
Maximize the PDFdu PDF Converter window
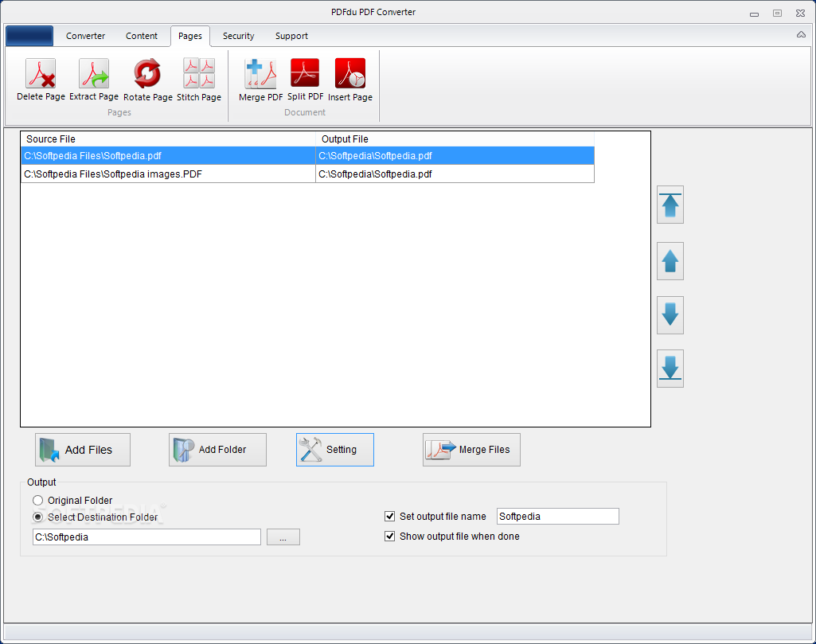tap(777, 13)
